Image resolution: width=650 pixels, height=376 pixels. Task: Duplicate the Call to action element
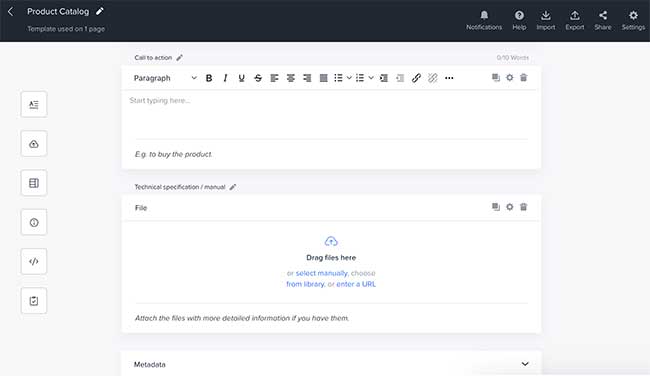pyautogui.click(x=496, y=78)
